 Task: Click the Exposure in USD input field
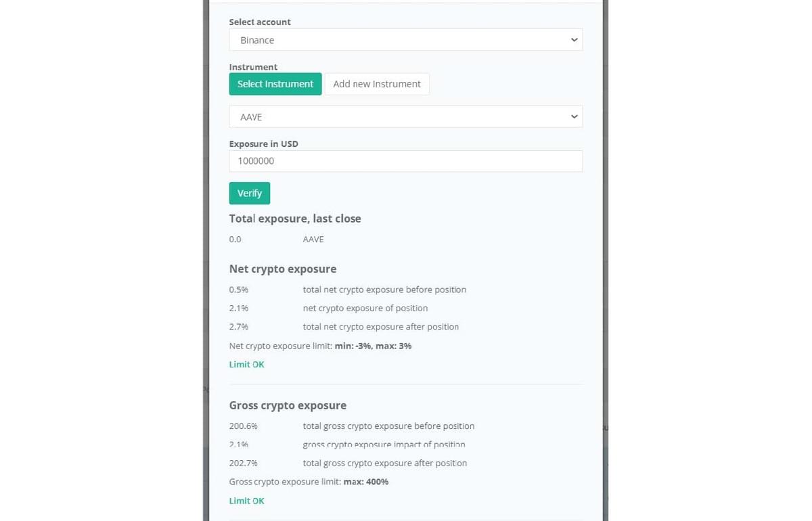[x=405, y=161]
